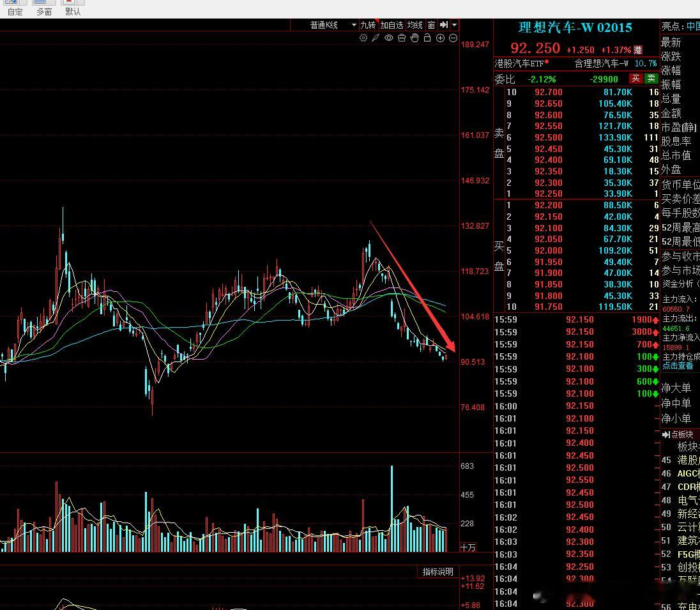Click the jump-to-end arrow icon

click(x=444, y=25)
